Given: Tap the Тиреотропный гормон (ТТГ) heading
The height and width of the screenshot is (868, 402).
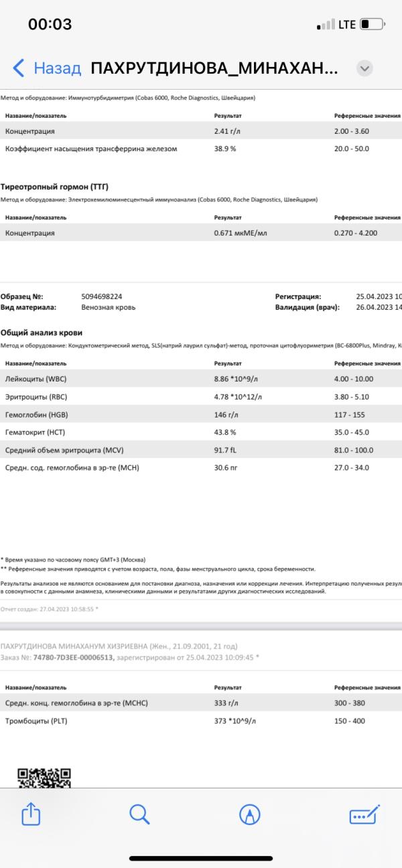Looking at the screenshot, I should [x=55, y=187].
